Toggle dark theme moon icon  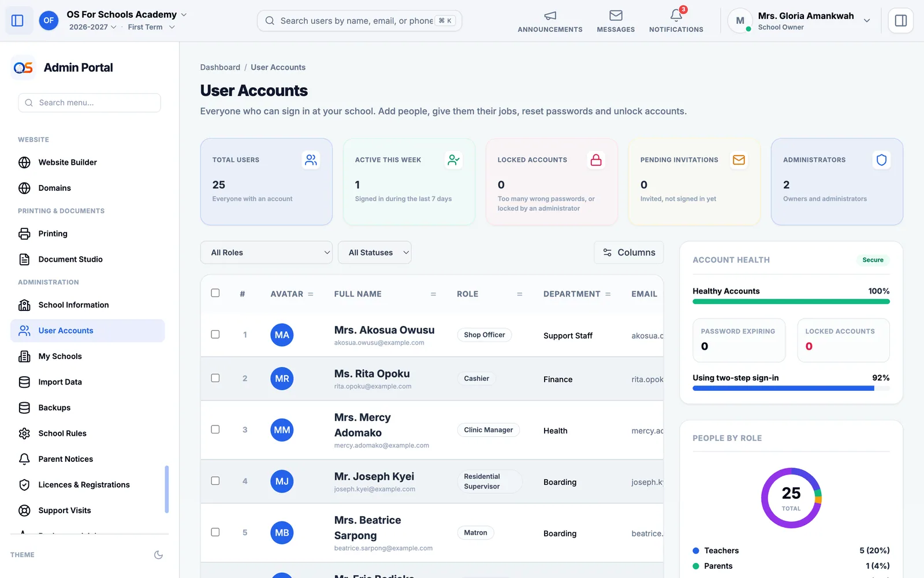click(x=158, y=555)
